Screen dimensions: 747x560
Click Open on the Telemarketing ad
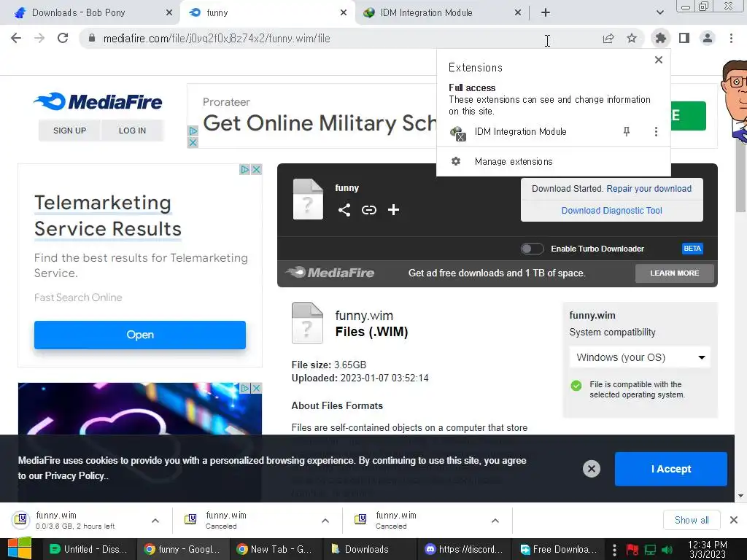139,335
